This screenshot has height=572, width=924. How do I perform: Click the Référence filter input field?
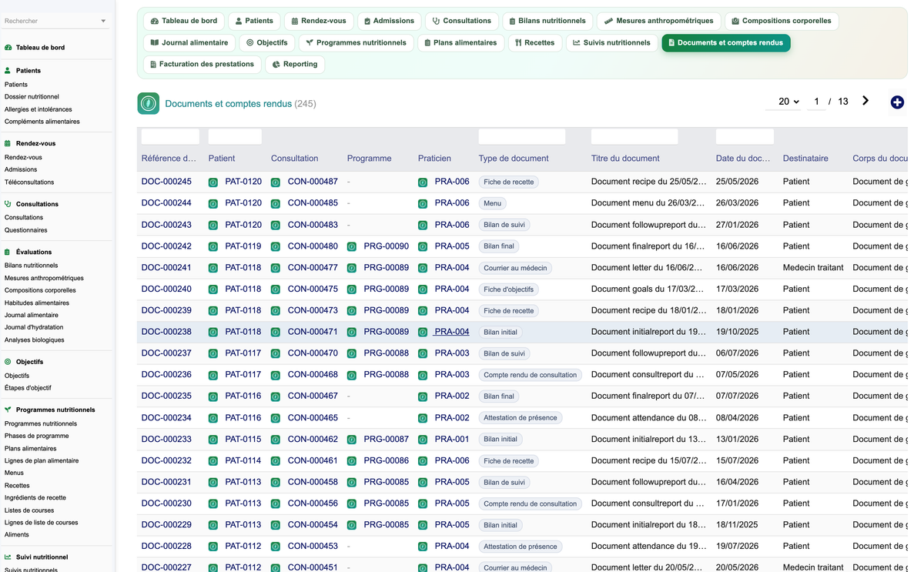(170, 137)
